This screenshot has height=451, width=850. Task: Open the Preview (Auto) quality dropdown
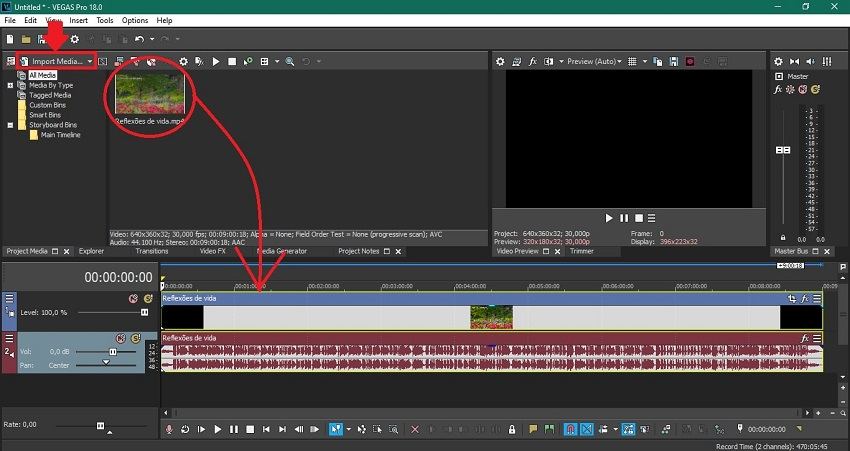(596, 61)
